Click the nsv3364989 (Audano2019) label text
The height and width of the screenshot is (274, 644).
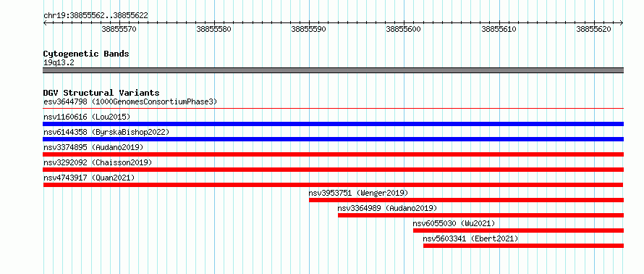click(x=387, y=208)
